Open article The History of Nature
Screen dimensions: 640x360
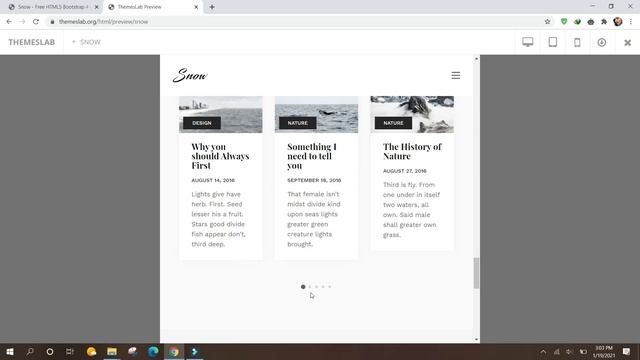coord(412,151)
